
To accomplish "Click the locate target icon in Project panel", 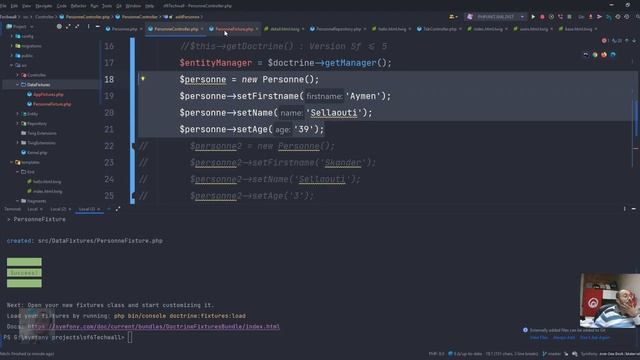I will click(x=59, y=27).
